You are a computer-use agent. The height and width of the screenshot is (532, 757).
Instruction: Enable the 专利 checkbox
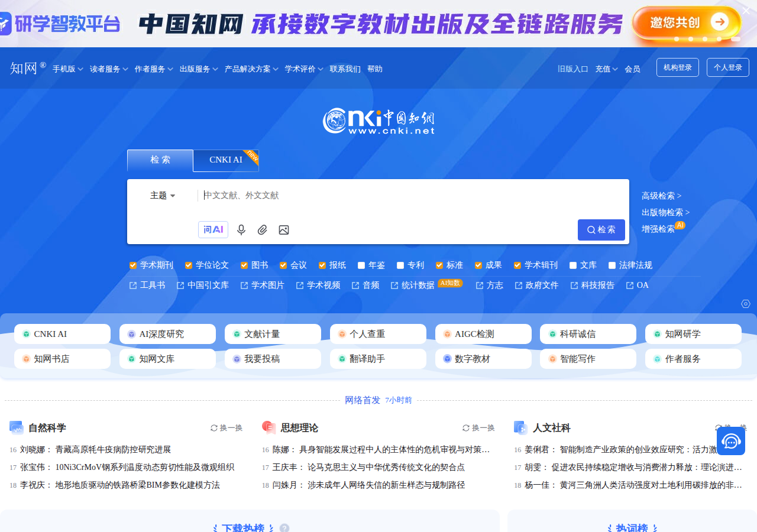(x=400, y=265)
